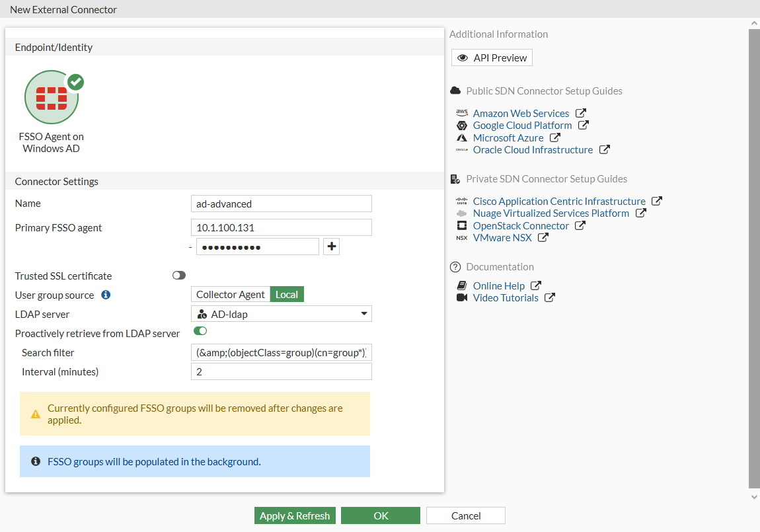Cancel the new external connector
The image size is (760, 532).
point(466,515)
